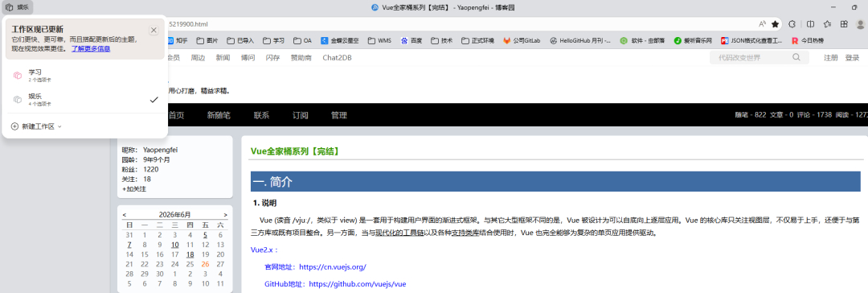Click the 登录 link
This screenshot has height=293, width=868.
coord(852,58)
